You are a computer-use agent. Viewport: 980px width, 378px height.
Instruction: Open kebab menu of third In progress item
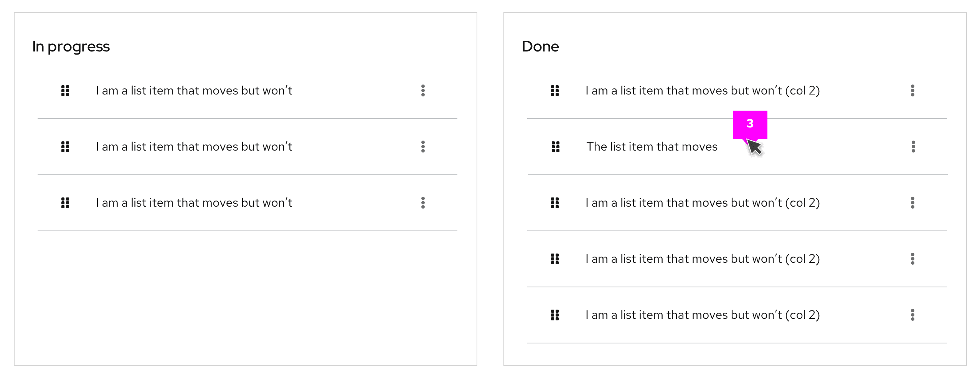[423, 203]
